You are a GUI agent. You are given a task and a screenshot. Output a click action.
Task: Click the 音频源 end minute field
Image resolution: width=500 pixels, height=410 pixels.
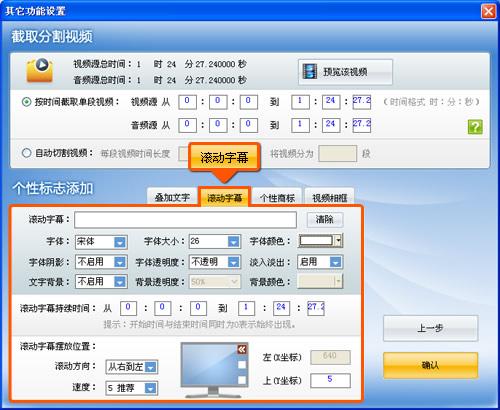pyautogui.click(x=331, y=125)
